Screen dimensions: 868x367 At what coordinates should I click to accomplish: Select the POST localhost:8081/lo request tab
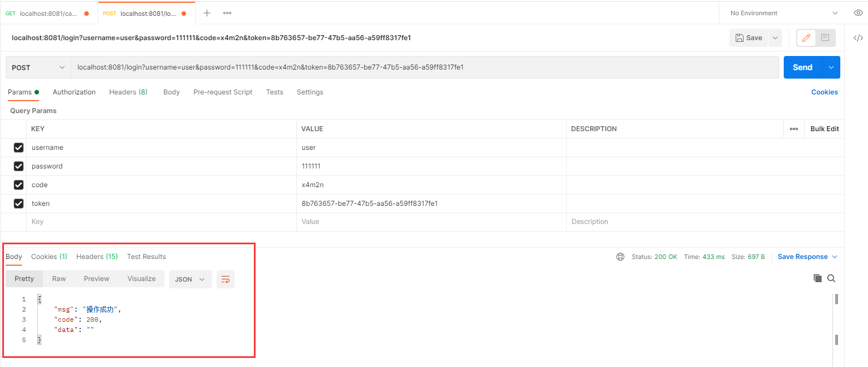pos(146,13)
